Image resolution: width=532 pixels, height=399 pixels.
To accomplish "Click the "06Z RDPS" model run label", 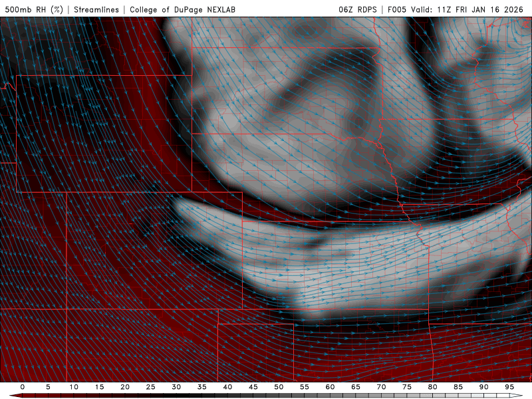I will (x=358, y=9).
